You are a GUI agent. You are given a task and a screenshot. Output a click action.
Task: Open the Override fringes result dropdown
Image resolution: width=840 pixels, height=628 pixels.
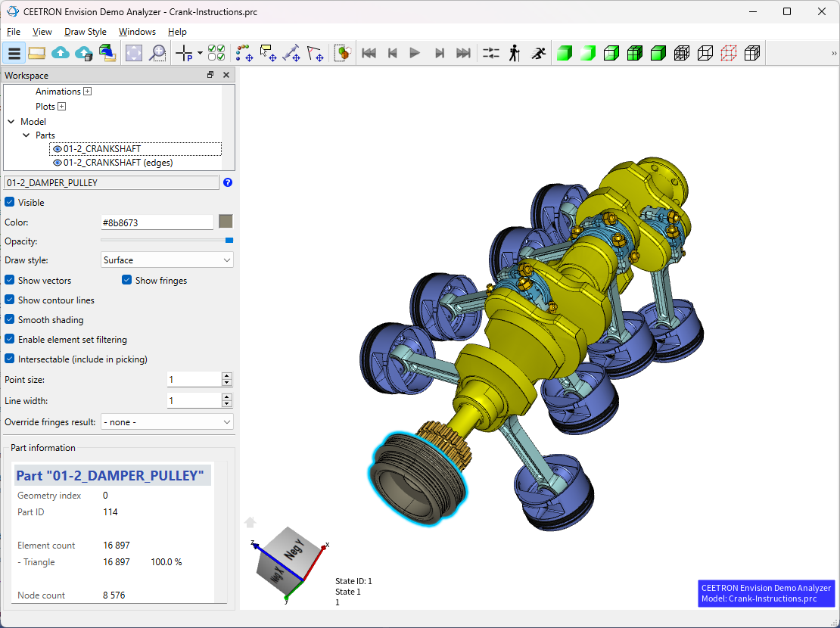pos(167,422)
